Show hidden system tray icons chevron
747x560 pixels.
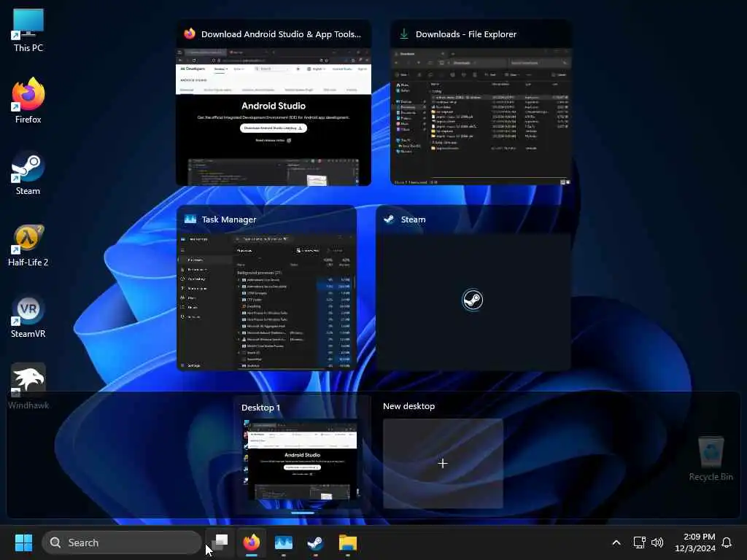pos(616,542)
